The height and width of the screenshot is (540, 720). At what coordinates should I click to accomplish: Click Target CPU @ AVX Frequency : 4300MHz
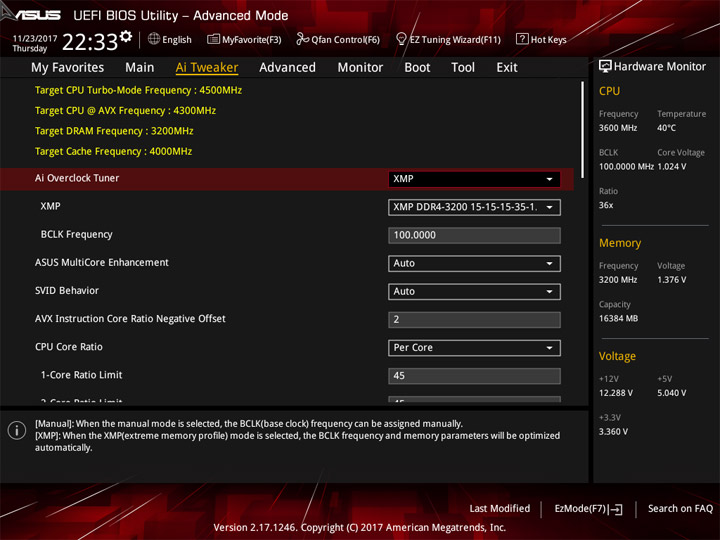pyautogui.click(x=125, y=111)
